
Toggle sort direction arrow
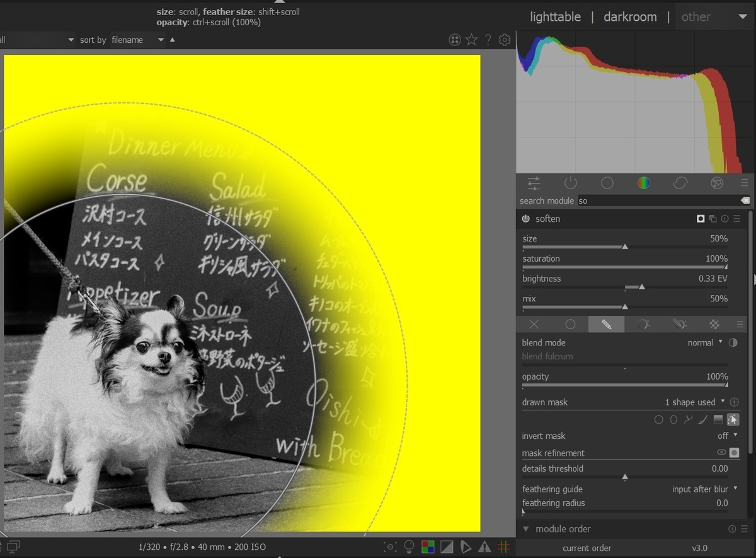pos(173,40)
